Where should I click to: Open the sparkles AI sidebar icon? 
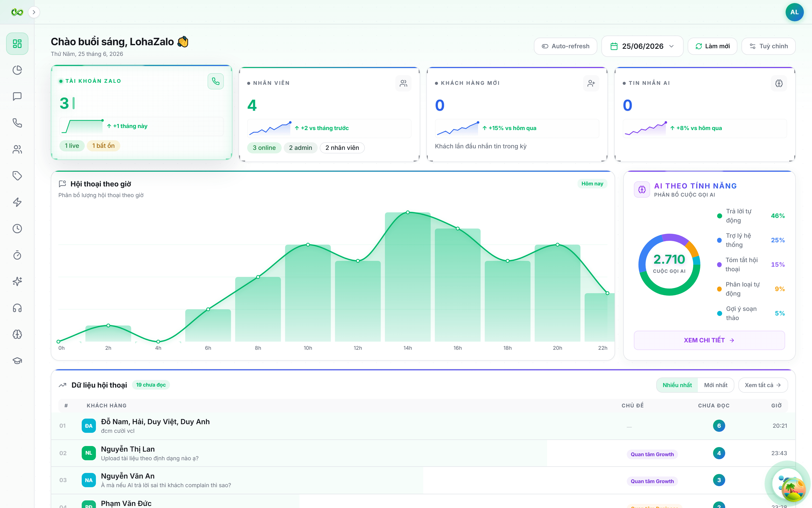[x=17, y=281]
